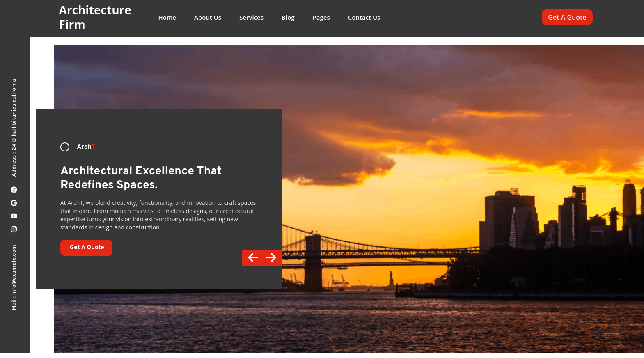The image size is (644, 358).
Task: Open the Home menu item
Action: 167,18
